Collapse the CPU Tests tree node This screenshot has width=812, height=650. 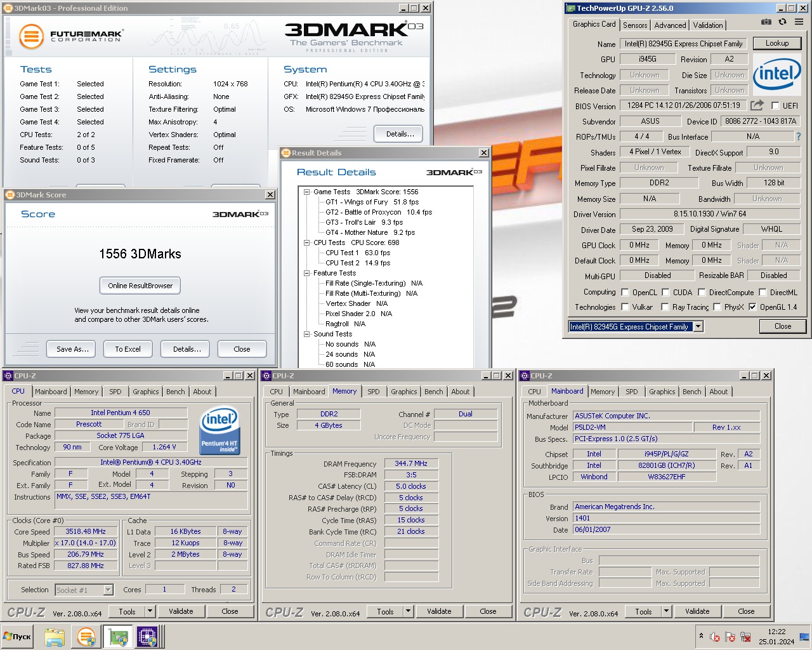coord(307,242)
